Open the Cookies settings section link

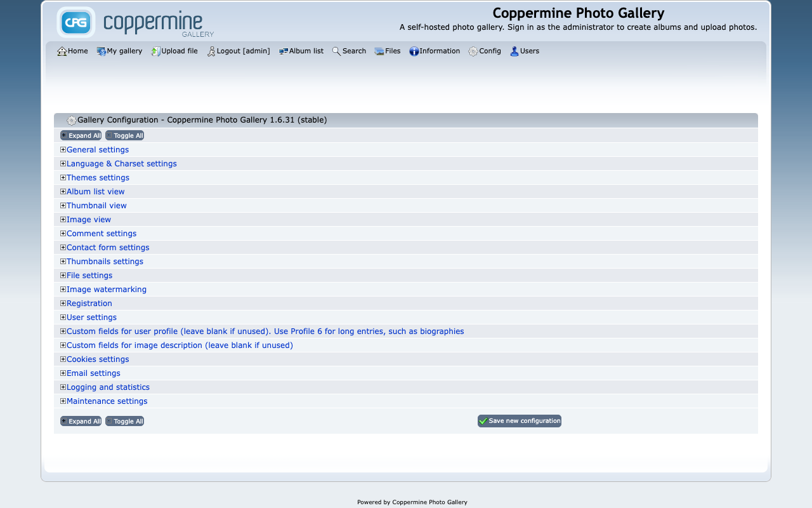pos(98,359)
